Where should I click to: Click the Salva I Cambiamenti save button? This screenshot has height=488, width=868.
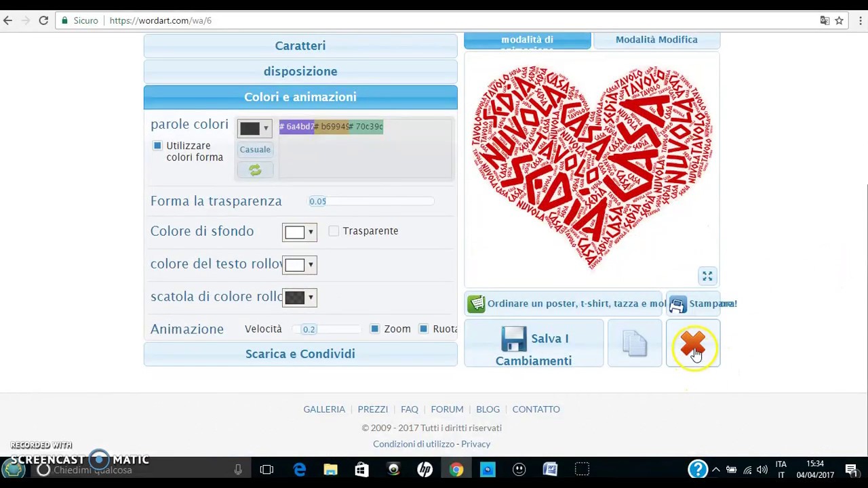point(534,344)
